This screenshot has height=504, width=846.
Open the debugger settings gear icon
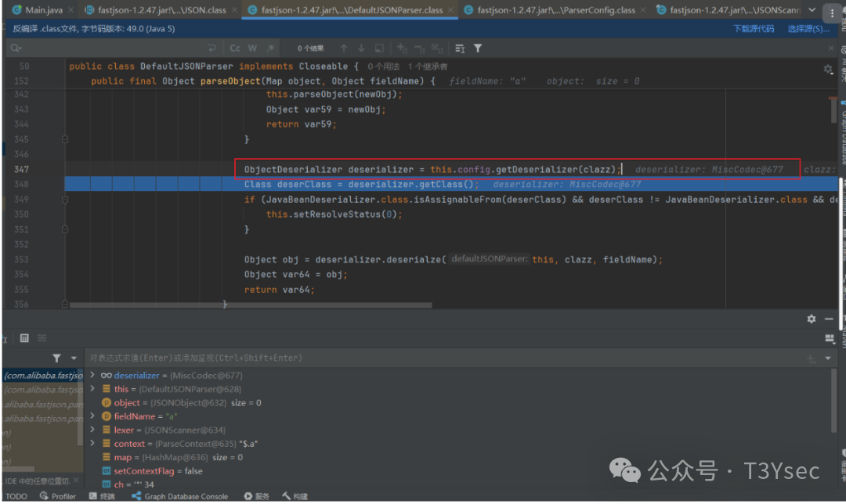[x=812, y=319]
